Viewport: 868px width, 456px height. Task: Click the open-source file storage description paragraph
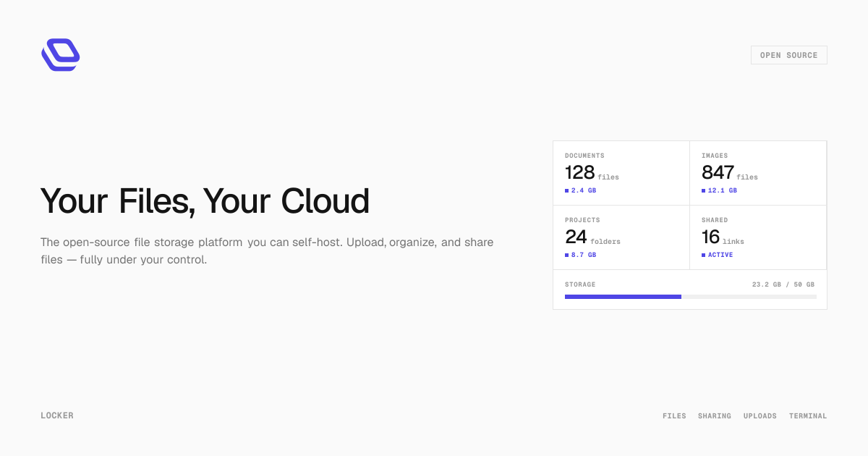[267, 250]
